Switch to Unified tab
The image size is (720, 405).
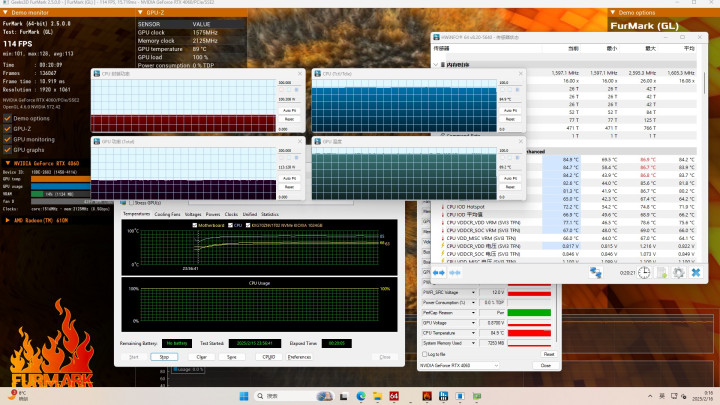[x=250, y=214]
